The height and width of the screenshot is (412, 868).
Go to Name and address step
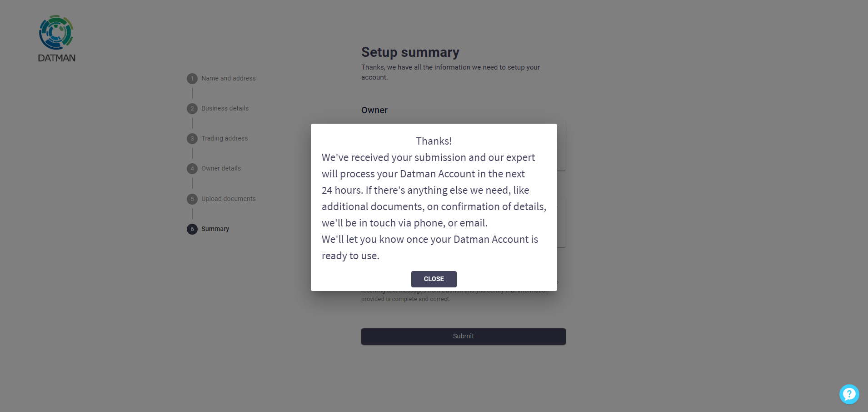click(x=229, y=78)
